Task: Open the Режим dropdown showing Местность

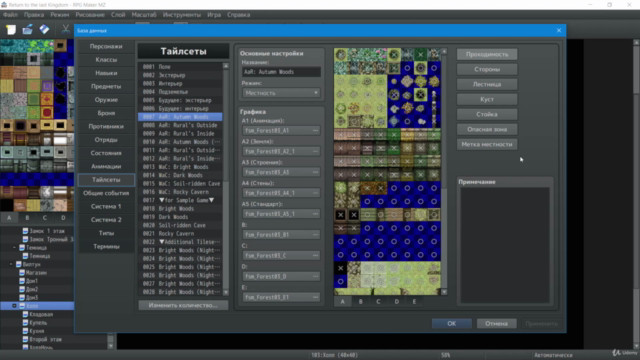Action: [x=281, y=93]
